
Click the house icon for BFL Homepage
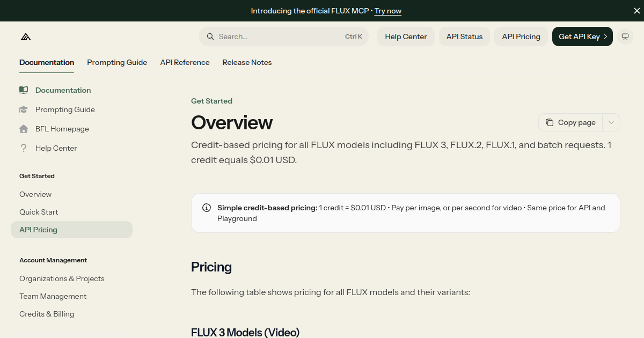tap(24, 129)
